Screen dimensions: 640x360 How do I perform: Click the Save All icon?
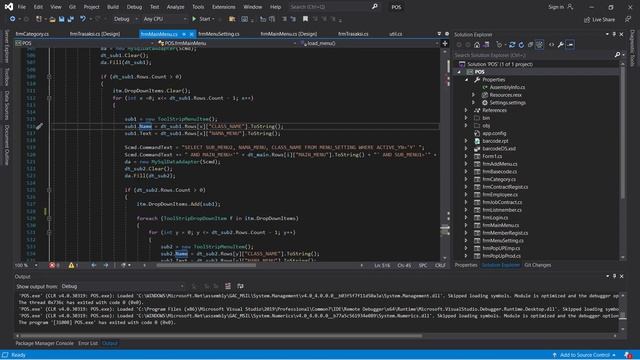click(71, 19)
